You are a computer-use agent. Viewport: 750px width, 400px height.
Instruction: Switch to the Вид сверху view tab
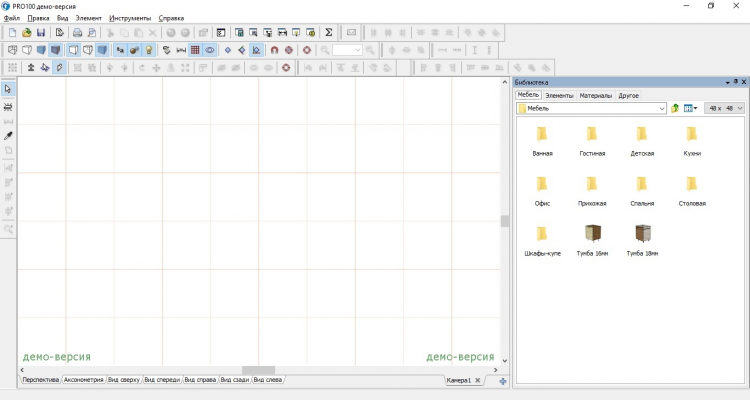coord(124,379)
